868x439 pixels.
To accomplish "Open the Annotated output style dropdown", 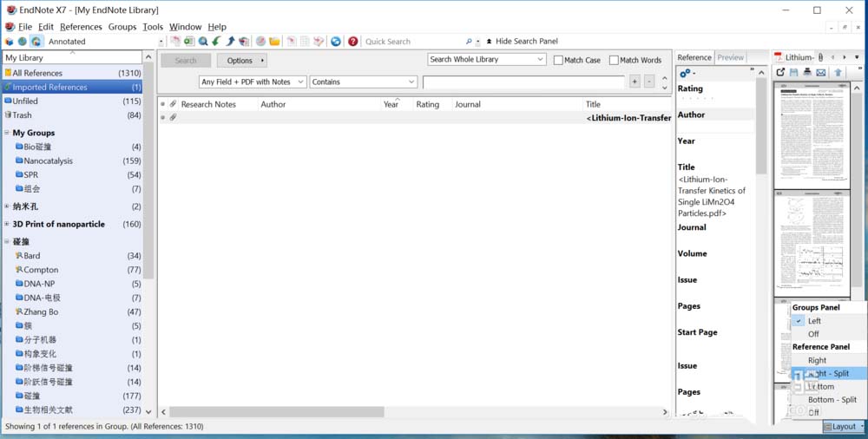I will tap(161, 42).
